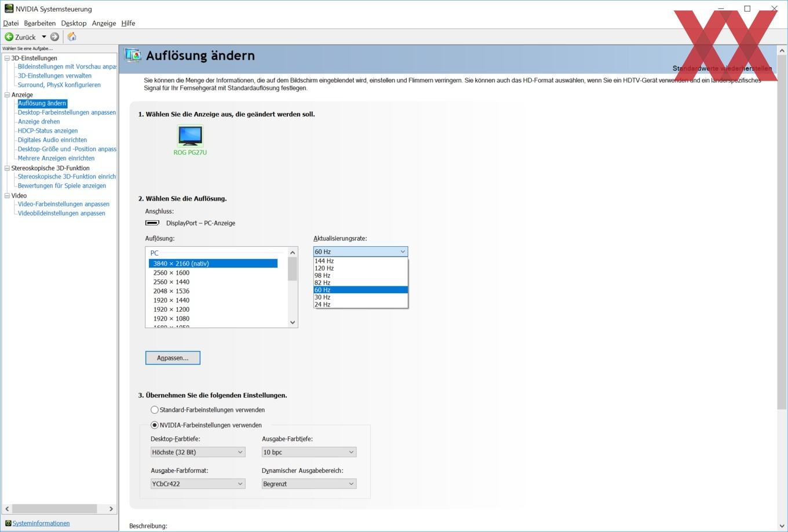Screen dimensions: 788x532
Task: Open the Hilfe menu
Action: point(128,23)
